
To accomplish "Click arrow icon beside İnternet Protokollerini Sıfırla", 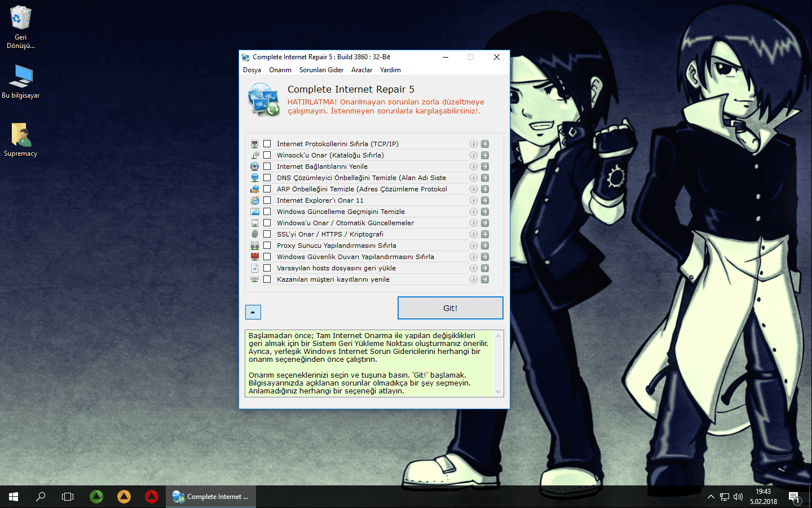I will click(x=485, y=144).
